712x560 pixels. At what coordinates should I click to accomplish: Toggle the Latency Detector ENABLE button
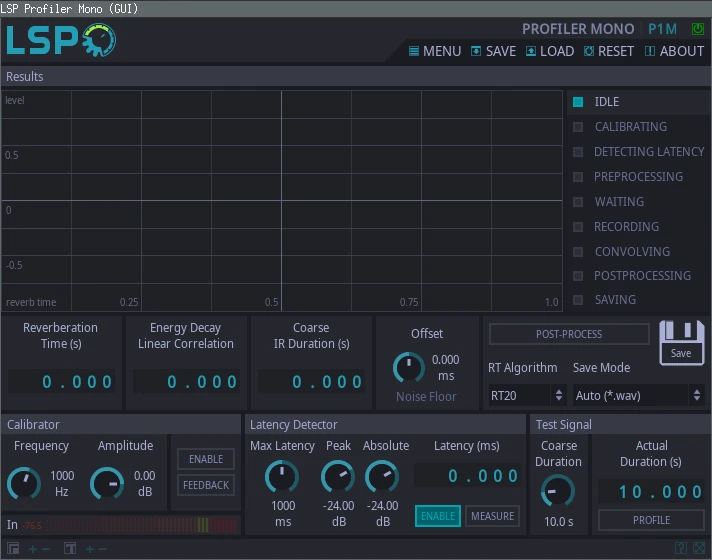point(438,516)
